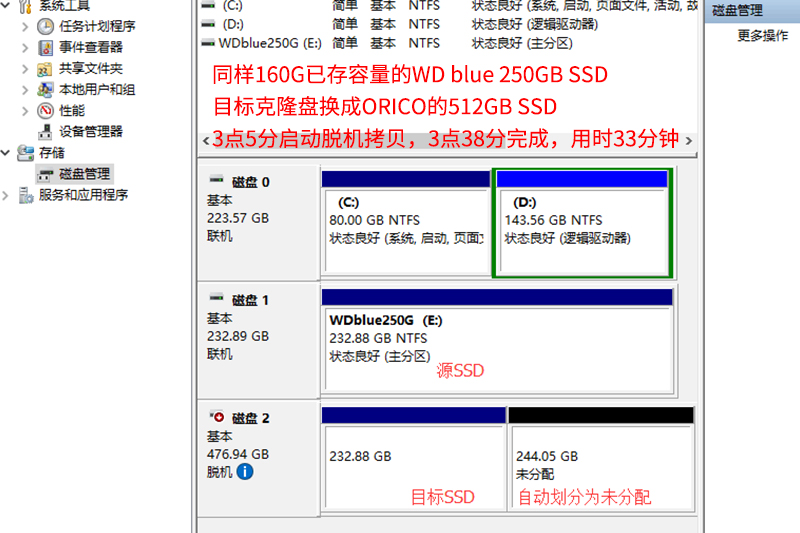Image resolution: width=800 pixels, height=533 pixels.
Task: Select the (C:) 80.00 GB NTFS partition
Action: point(406,223)
